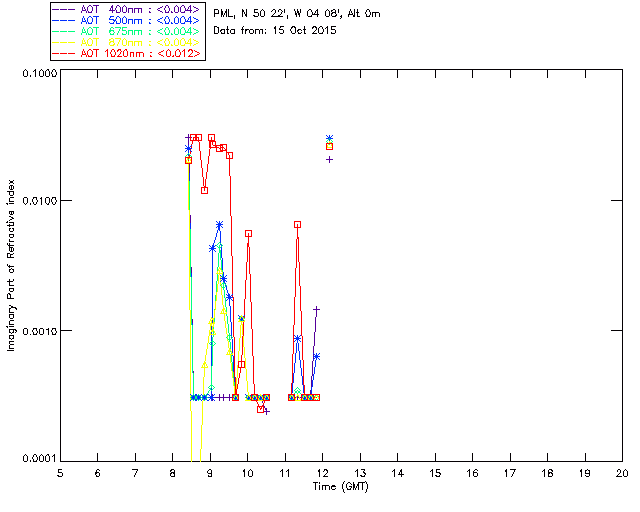
Task: Click the x-axis tick label 18
Action: [x=547, y=473]
